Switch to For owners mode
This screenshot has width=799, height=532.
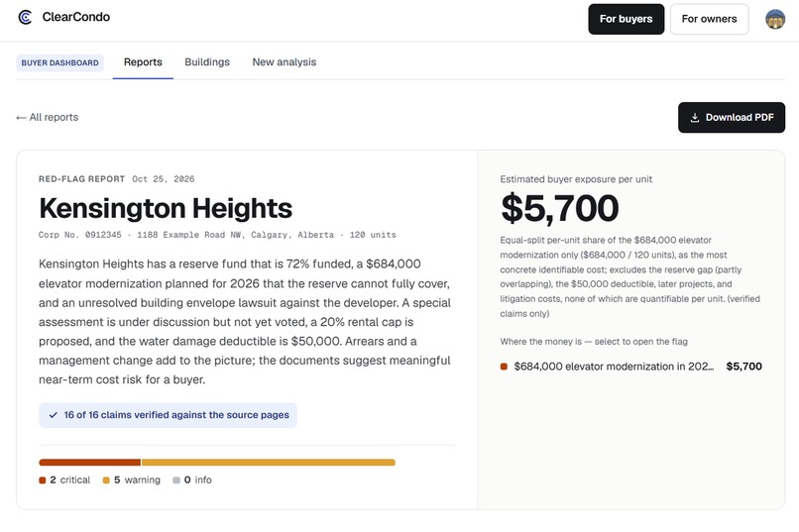click(x=709, y=20)
